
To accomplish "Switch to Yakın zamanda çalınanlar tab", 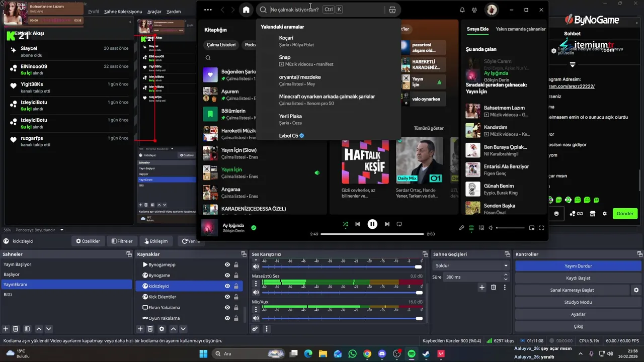I will point(520,29).
